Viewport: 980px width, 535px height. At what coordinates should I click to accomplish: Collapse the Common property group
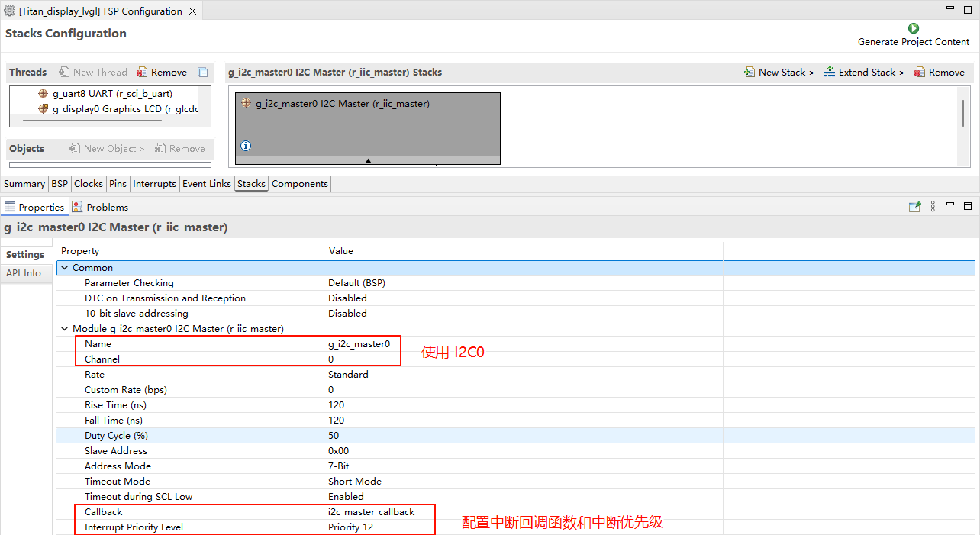click(65, 268)
